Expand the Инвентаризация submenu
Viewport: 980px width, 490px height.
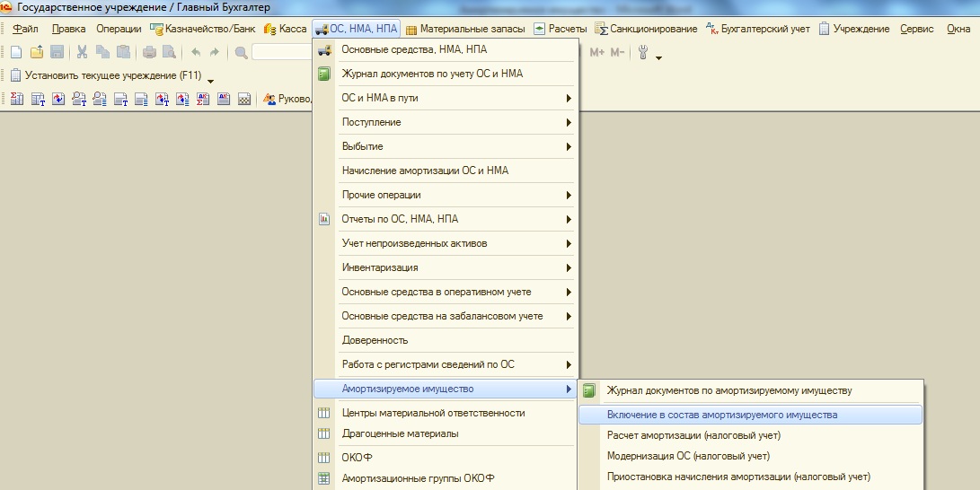point(569,267)
